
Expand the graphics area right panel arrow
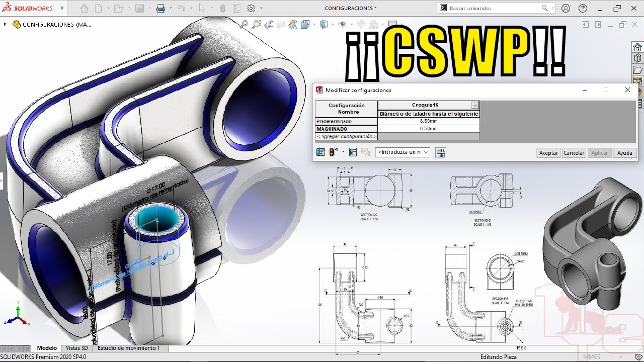(x=598, y=24)
